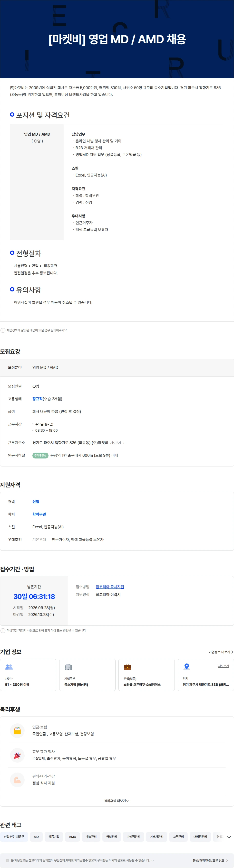Click 국민연금, 고용보험 benefits text
234x868 pixels.
(63, 734)
